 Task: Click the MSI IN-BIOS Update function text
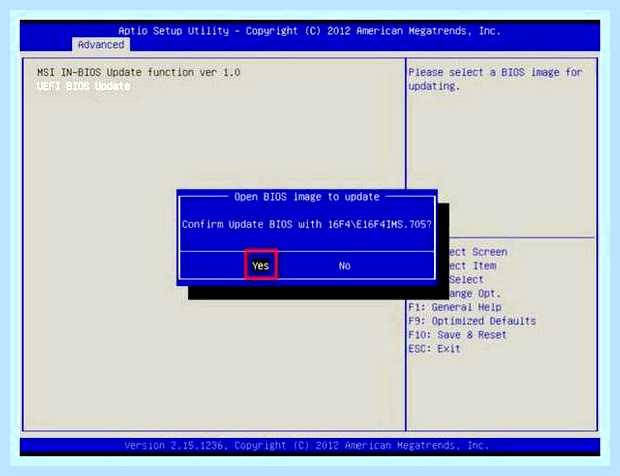coord(138,72)
